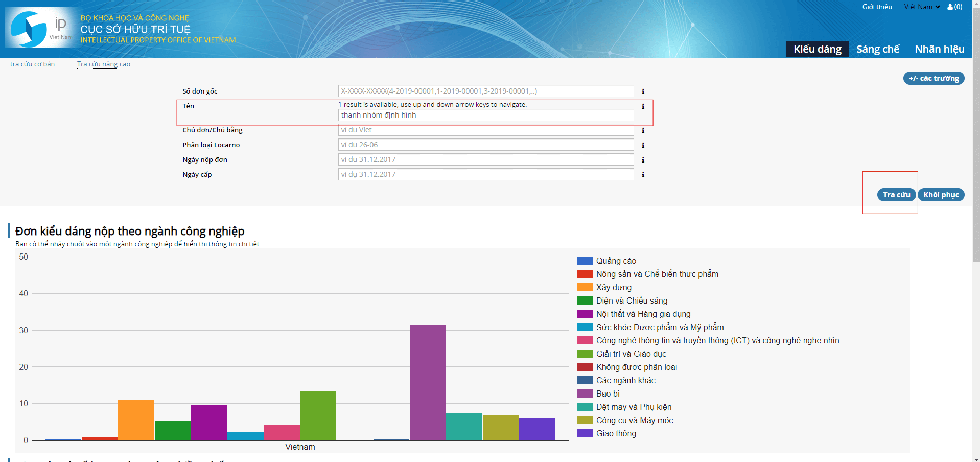This screenshot has height=462, width=980.
Task: Click info icon next to Phân loại Locarno
Action: 643,145
